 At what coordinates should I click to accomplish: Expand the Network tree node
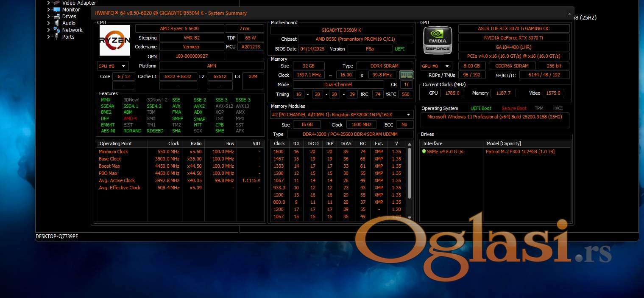pos(48,30)
